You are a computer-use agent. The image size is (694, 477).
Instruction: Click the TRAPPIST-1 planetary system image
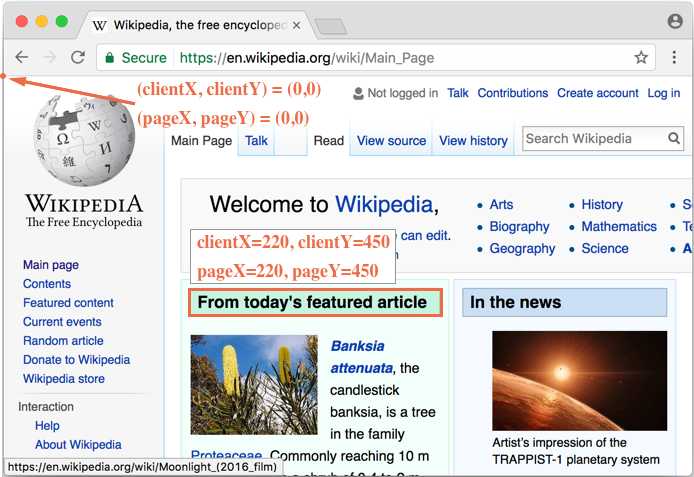[579, 381]
